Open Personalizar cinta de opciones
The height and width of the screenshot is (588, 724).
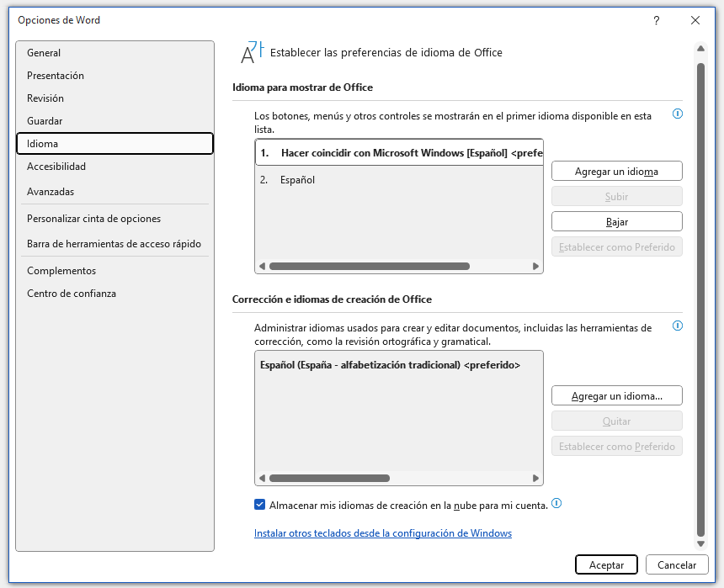tap(115, 219)
